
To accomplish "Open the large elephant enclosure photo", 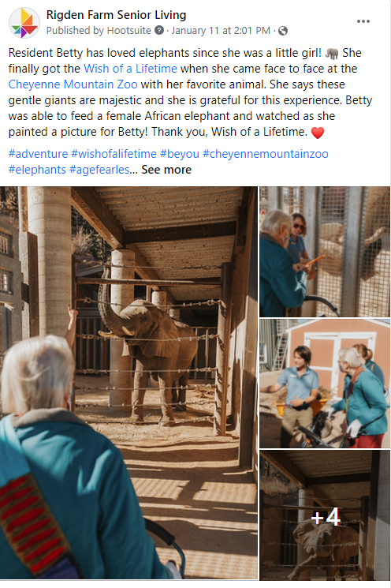I will click(x=128, y=383).
